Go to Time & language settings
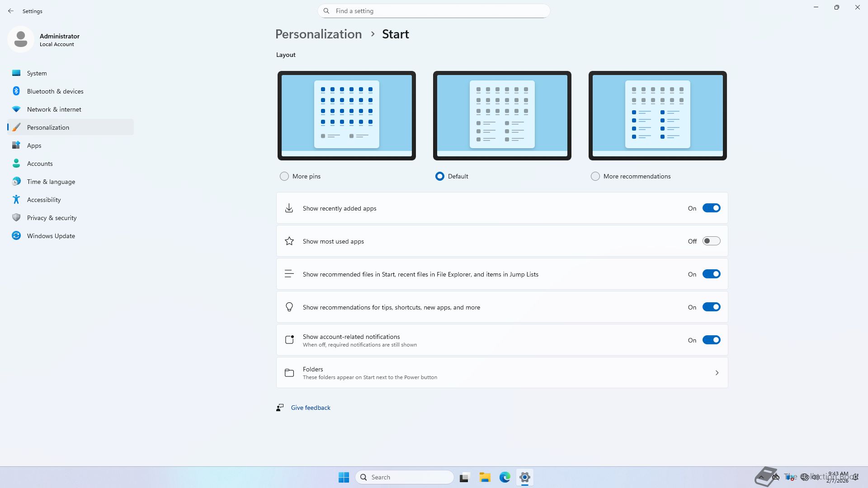This screenshot has width=868, height=488. [51, 182]
